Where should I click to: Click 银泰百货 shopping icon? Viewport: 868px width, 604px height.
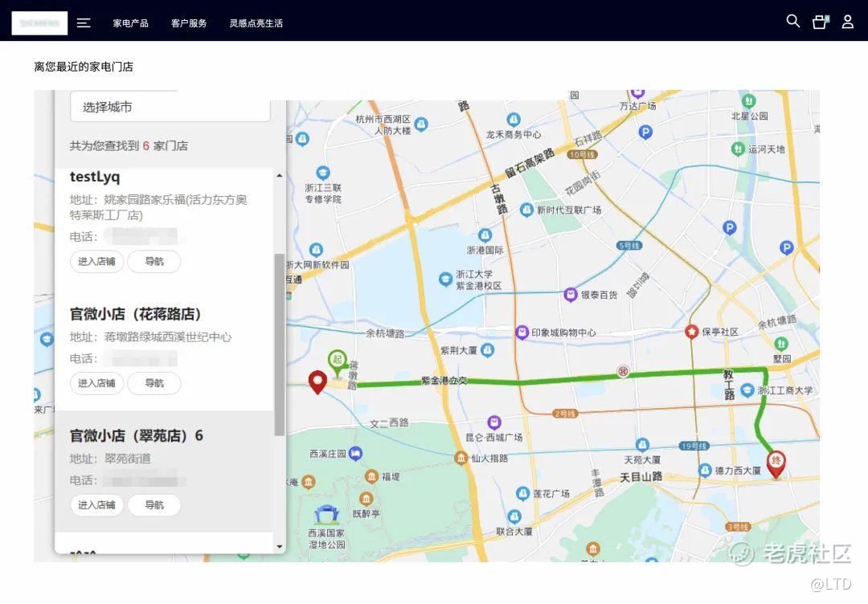[571, 294]
